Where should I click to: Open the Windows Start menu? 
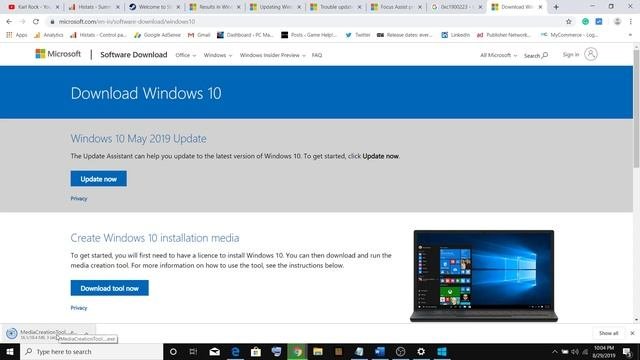click(x=10, y=351)
